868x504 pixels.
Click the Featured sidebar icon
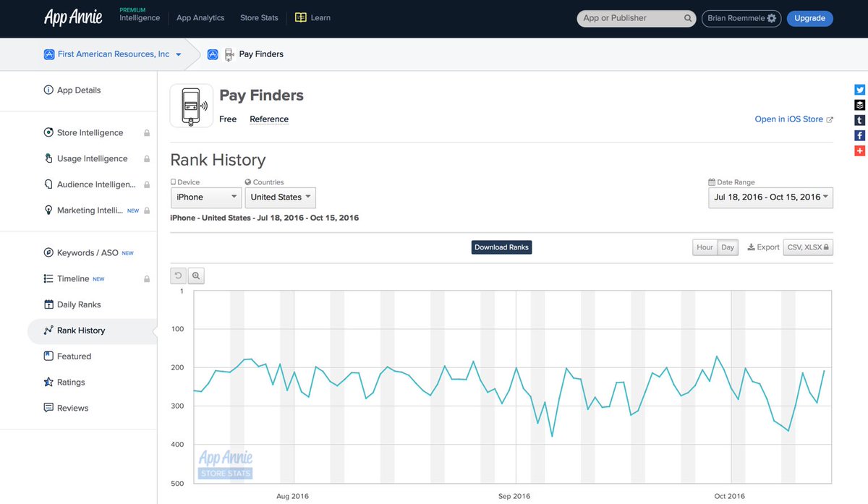point(48,356)
